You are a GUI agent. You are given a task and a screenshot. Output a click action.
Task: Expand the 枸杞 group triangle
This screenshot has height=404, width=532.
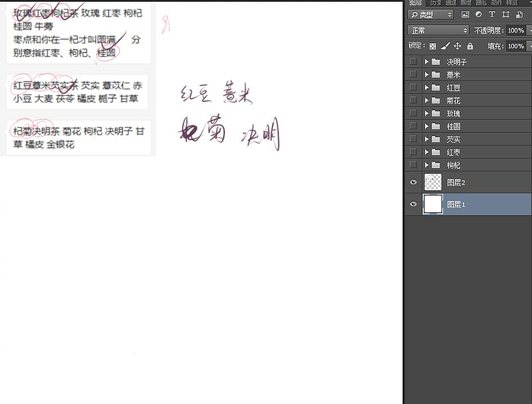[x=426, y=165]
